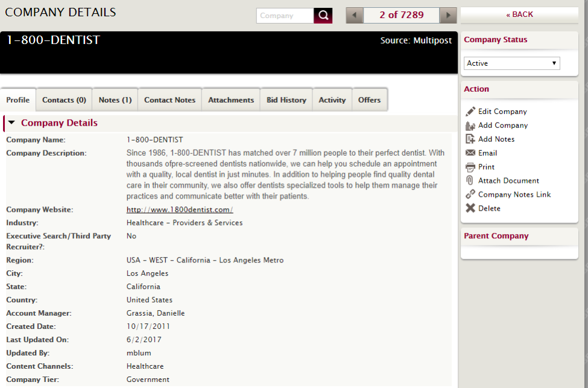The image size is (588, 388).
Task: Click 'Healthcare - Providers & Services' industry value
Action: [x=185, y=223]
